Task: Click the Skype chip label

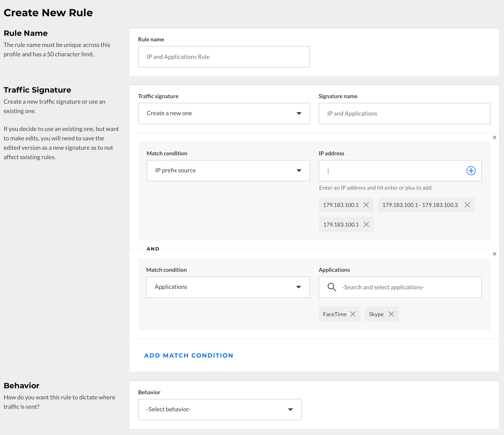Action: tap(376, 314)
